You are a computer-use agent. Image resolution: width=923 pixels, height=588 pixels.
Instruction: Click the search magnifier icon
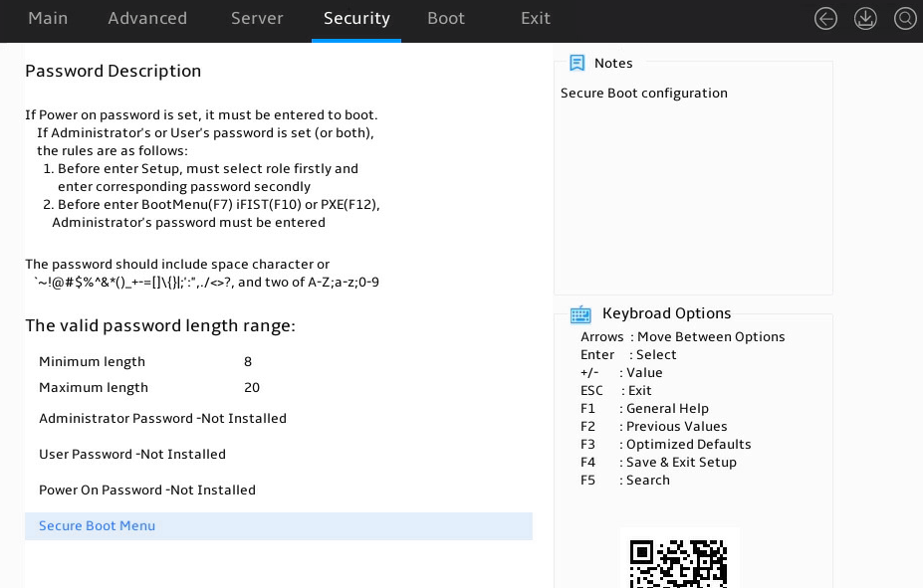point(905,19)
